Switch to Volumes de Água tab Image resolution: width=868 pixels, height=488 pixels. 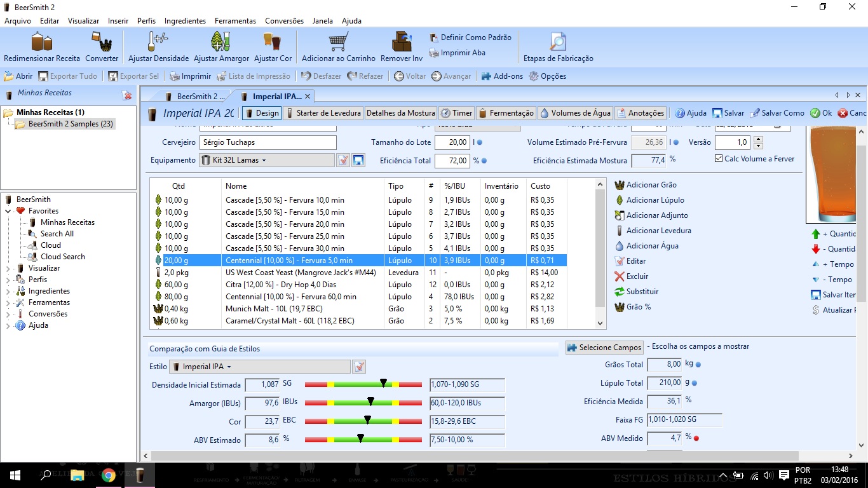[x=575, y=113]
